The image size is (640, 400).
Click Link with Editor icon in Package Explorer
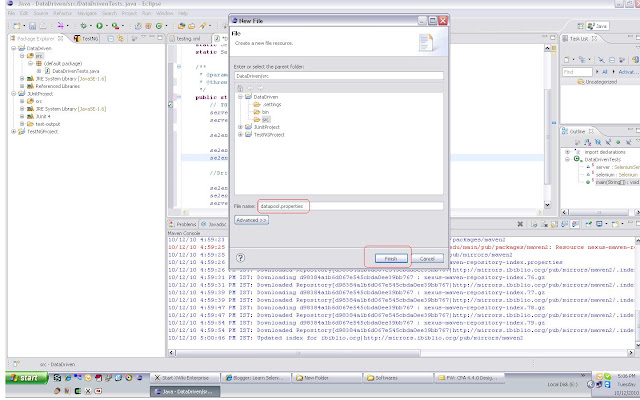(x=120, y=38)
